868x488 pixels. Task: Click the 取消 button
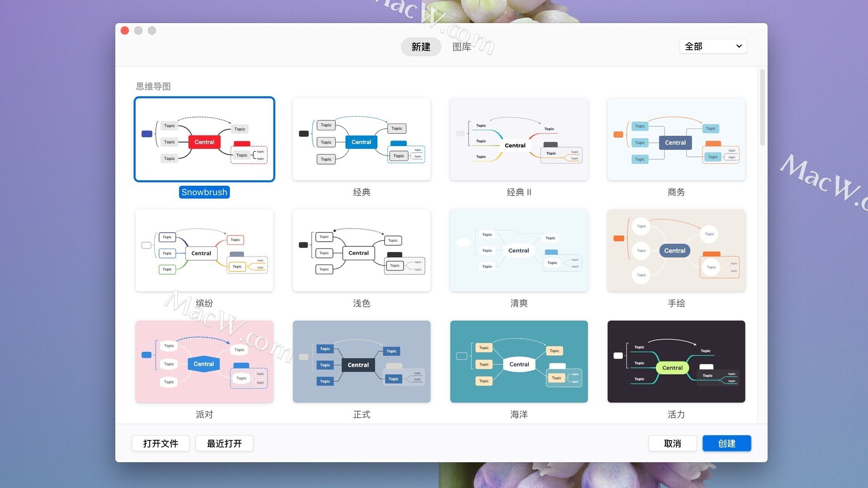pyautogui.click(x=673, y=443)
